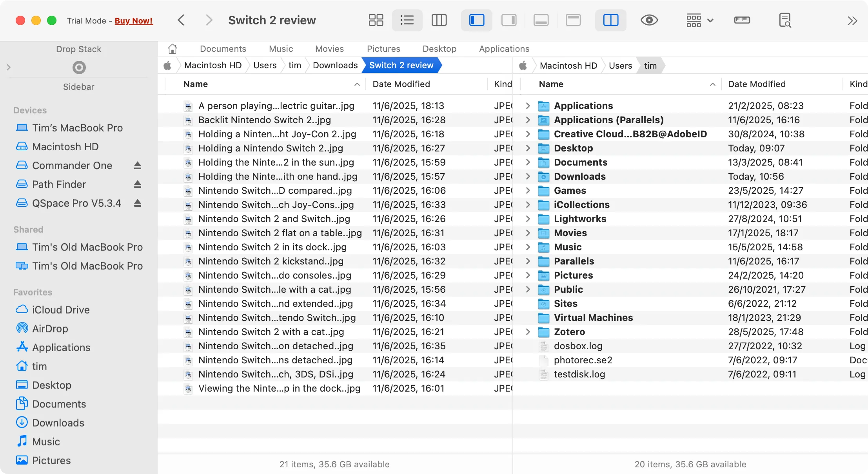
Task: Open AirDrop from the sidebar
Action: tap(51, 328)
